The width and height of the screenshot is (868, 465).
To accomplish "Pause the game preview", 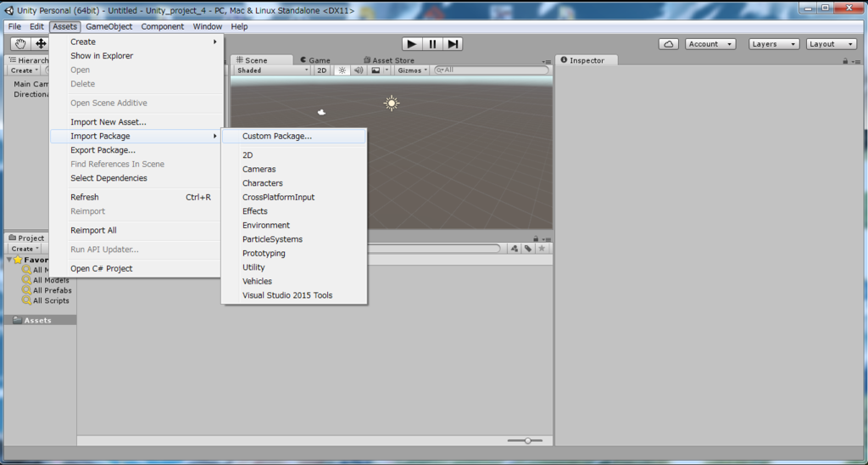I will click(432, 44).
